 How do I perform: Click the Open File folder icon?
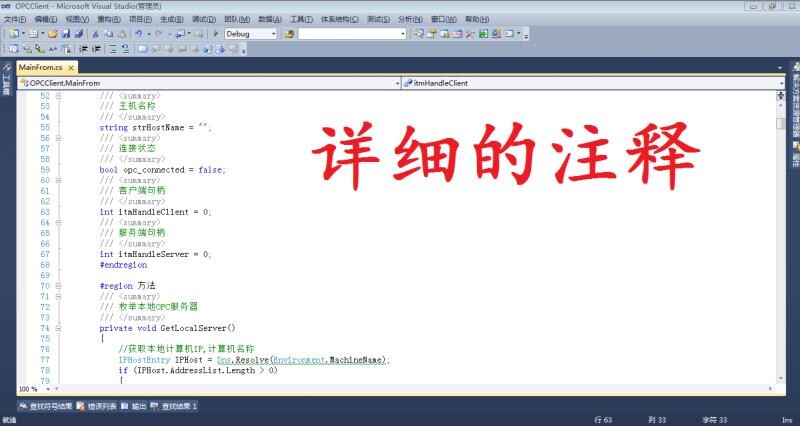click(53, 34)
